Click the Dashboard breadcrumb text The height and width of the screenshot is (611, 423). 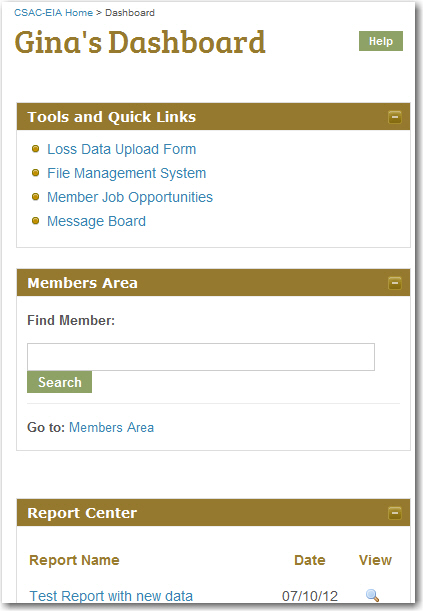coord(130,13)
